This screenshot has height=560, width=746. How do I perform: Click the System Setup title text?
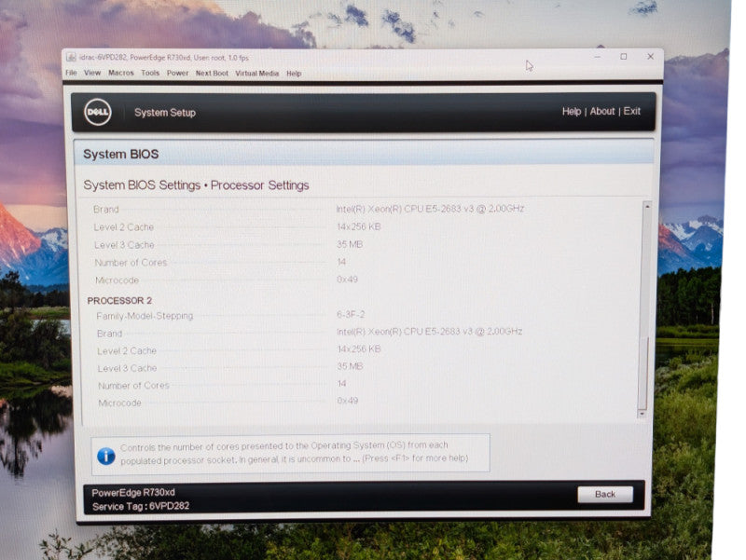tap(165, 113)
